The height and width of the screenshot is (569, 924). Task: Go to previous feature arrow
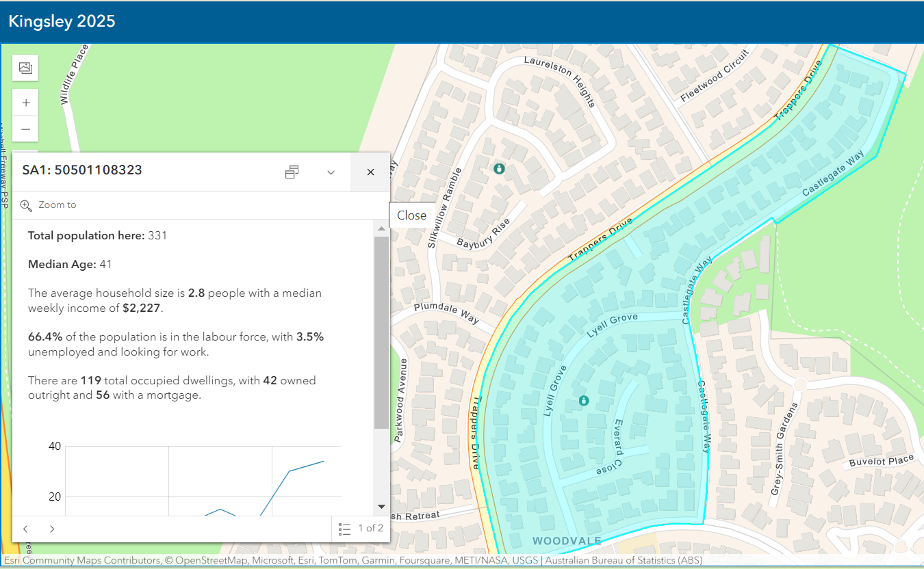click(x=25, y=529)
